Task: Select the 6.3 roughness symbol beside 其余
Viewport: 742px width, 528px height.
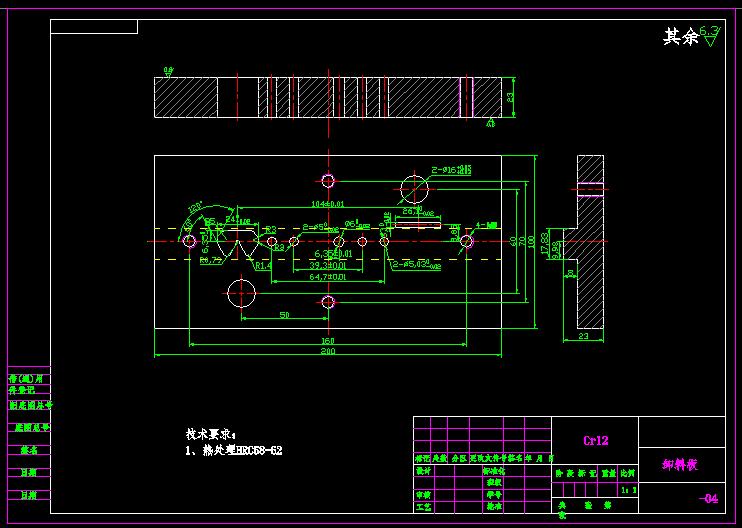Action: coord(710,35)
